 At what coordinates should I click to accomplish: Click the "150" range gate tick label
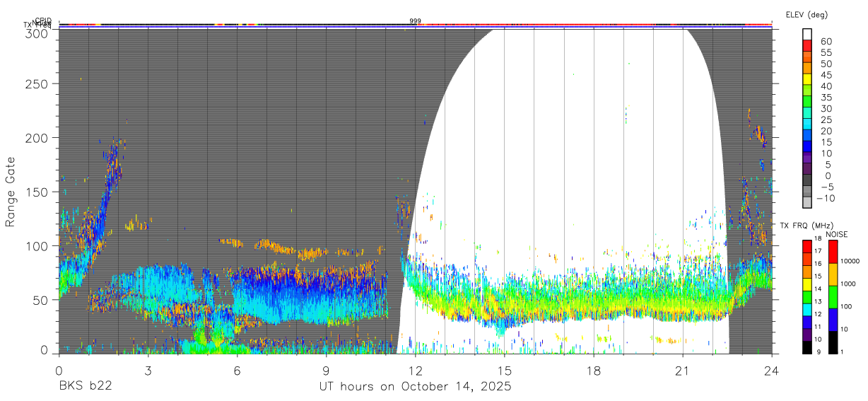(37, 192)
